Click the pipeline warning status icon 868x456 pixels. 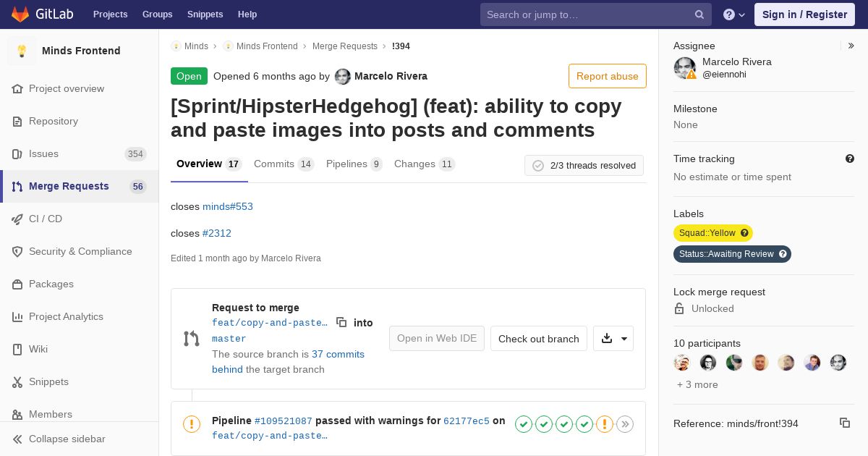pos(192,424)
